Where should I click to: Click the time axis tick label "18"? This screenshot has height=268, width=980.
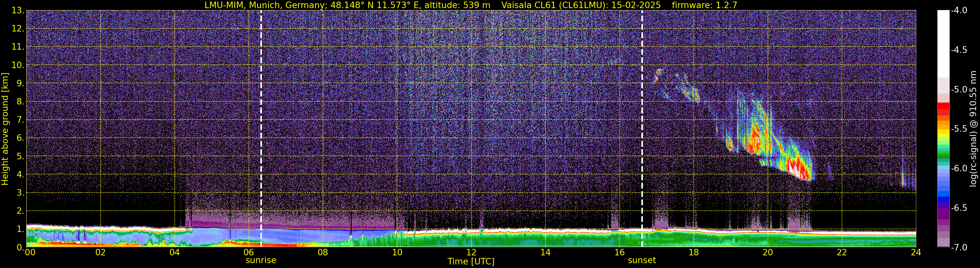pyautogui.click(x=694, y=252)
